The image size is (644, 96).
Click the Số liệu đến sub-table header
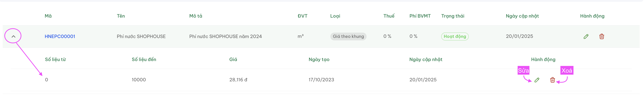[144, 59]
